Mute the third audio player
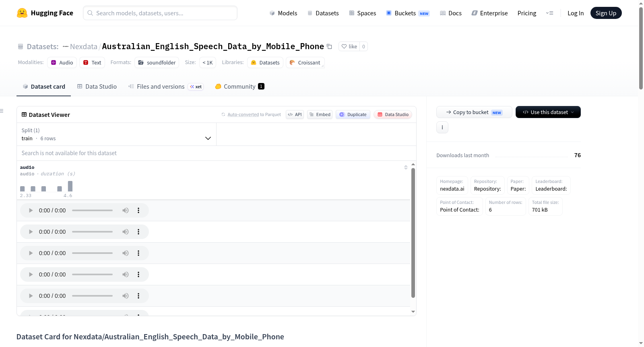644x347 pixels. (x=126, y=253)
